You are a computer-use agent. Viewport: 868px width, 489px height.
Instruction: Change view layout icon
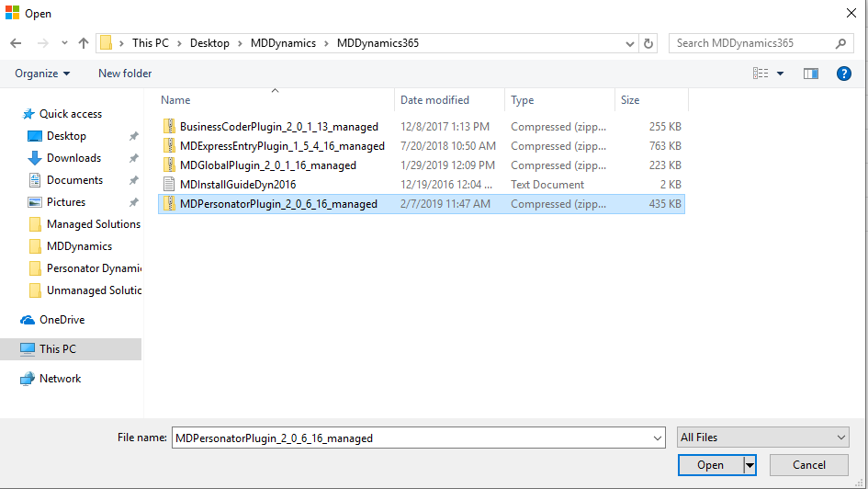(x=760, y=74)
